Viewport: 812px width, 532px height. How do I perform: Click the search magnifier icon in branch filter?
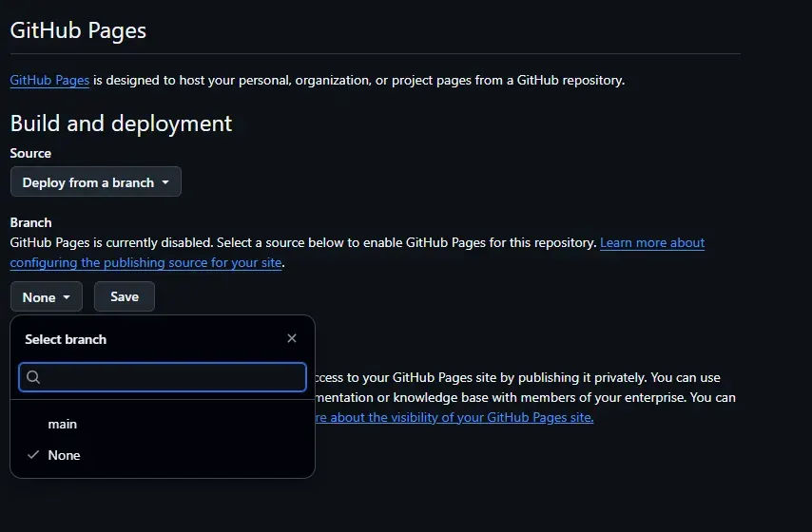coord(33,377)
